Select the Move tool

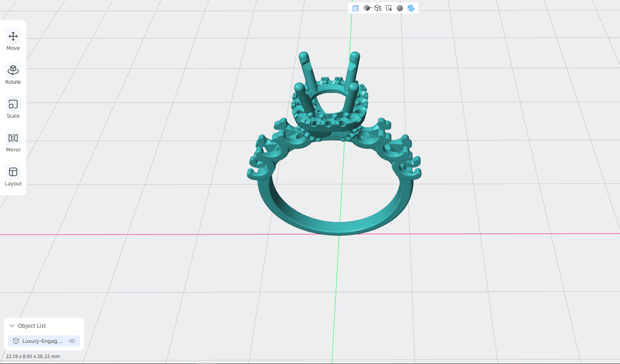[13, 40]
